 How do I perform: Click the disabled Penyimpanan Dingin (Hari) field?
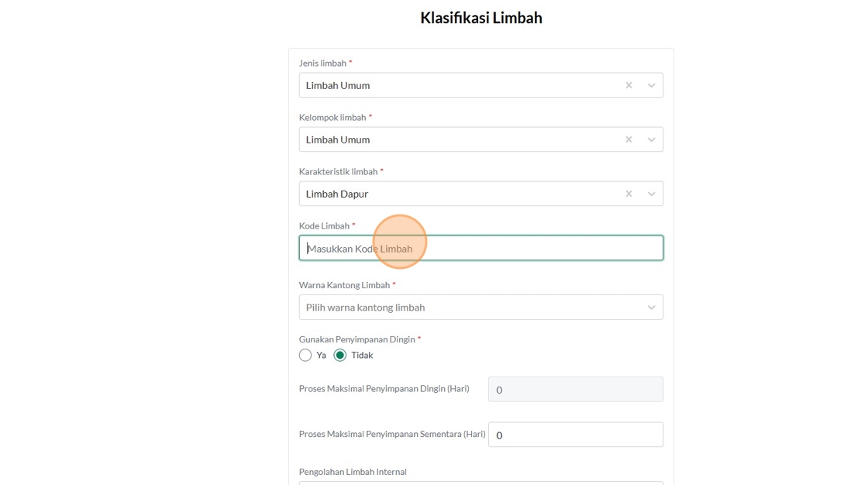pyautogui.click(x=575, y=390)
